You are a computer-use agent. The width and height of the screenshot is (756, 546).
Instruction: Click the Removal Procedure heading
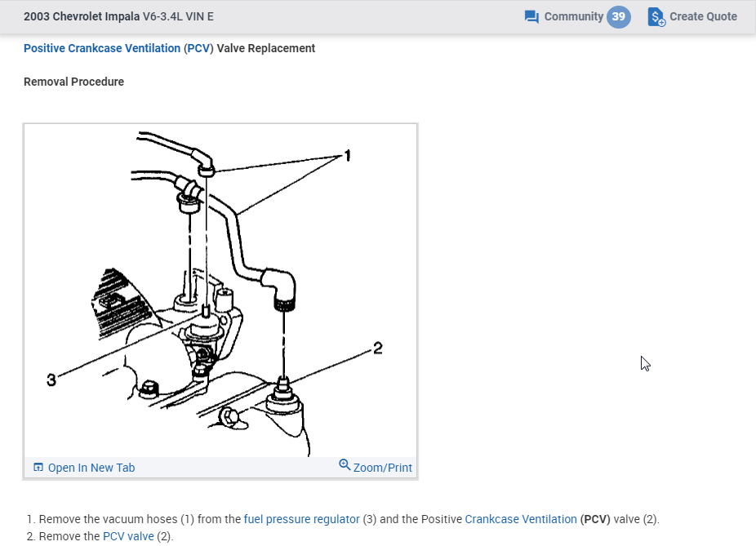(x=73, y=82)
